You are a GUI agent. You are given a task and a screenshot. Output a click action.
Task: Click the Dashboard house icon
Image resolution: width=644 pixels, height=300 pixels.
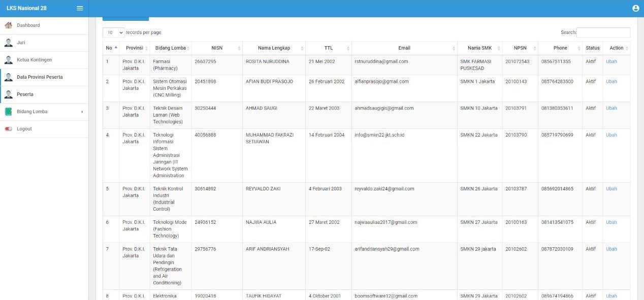tap(8, 25)
